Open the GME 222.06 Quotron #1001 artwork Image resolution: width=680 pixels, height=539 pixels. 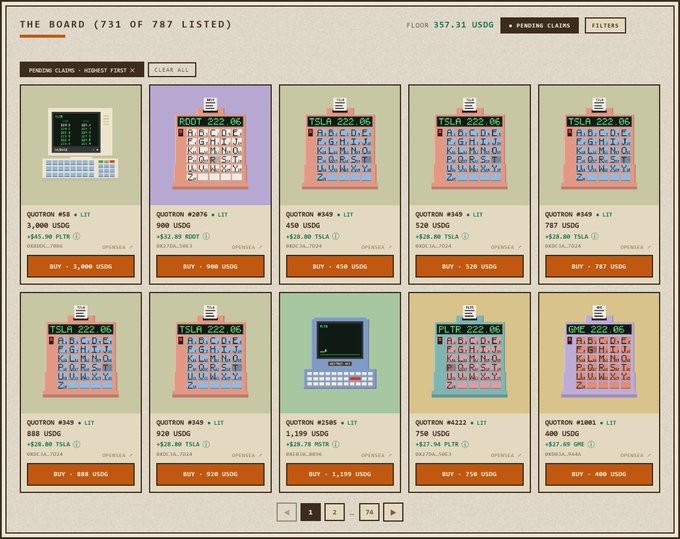(599, 353)
